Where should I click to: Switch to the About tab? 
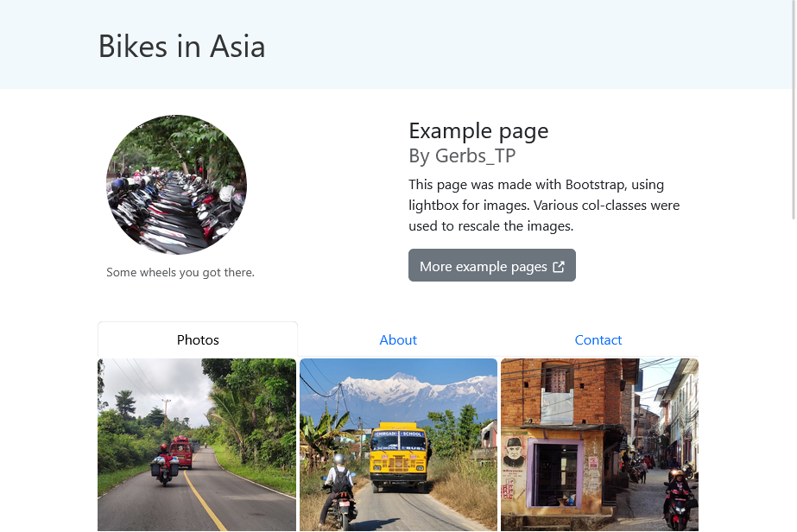click(398, 339)
